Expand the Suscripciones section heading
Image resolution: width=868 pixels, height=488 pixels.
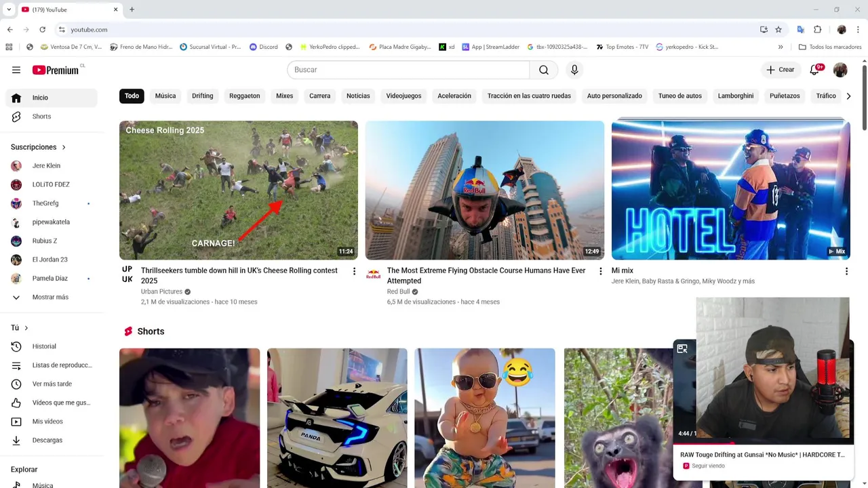coord(39,147)
